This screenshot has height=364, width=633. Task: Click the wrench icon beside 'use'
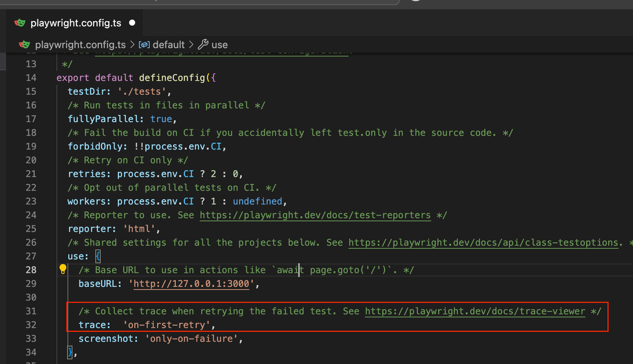pos(203,45)
